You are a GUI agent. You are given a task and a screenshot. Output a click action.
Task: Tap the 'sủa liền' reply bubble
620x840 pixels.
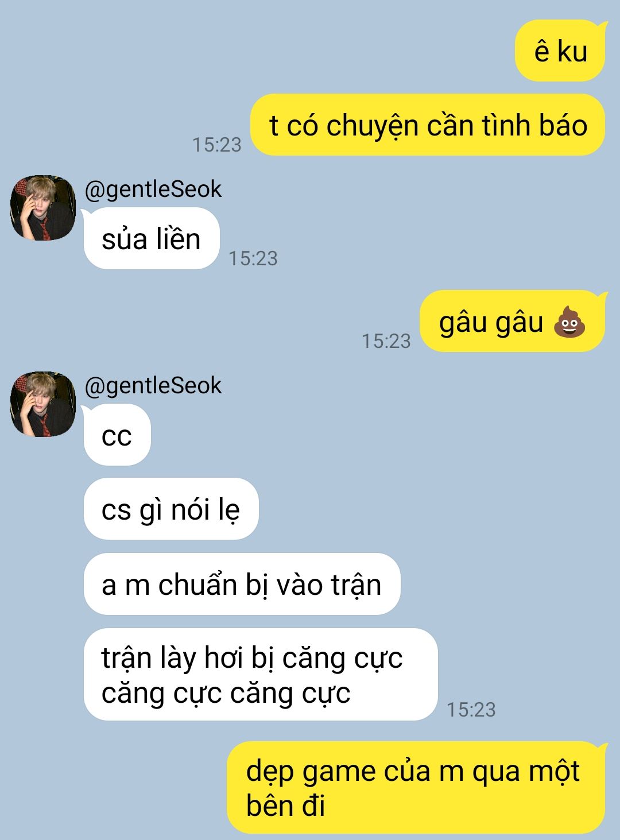[152, 239]
